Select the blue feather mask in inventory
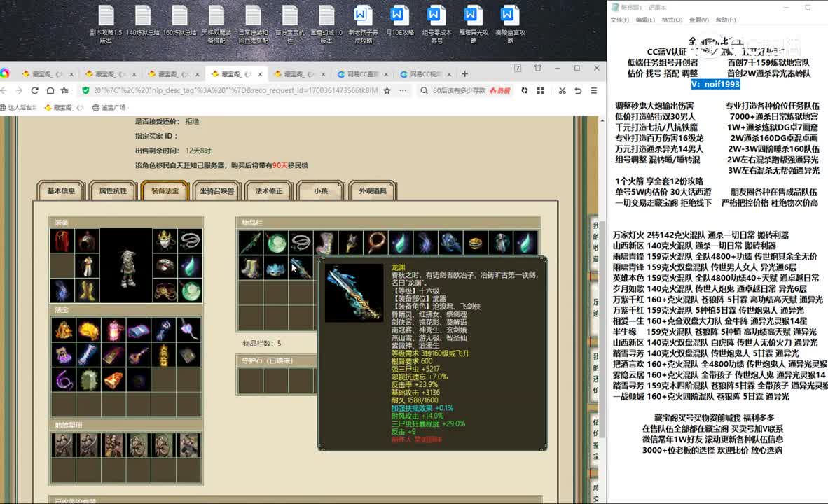Image resolution: width=828 pixels, height=504 pixels. coord(275,268)
